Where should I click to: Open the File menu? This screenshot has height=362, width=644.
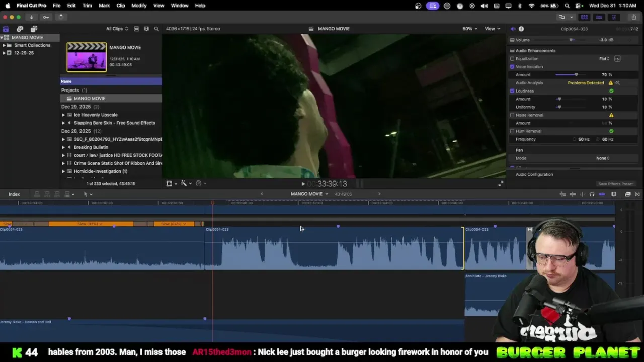tap(56, 6)
